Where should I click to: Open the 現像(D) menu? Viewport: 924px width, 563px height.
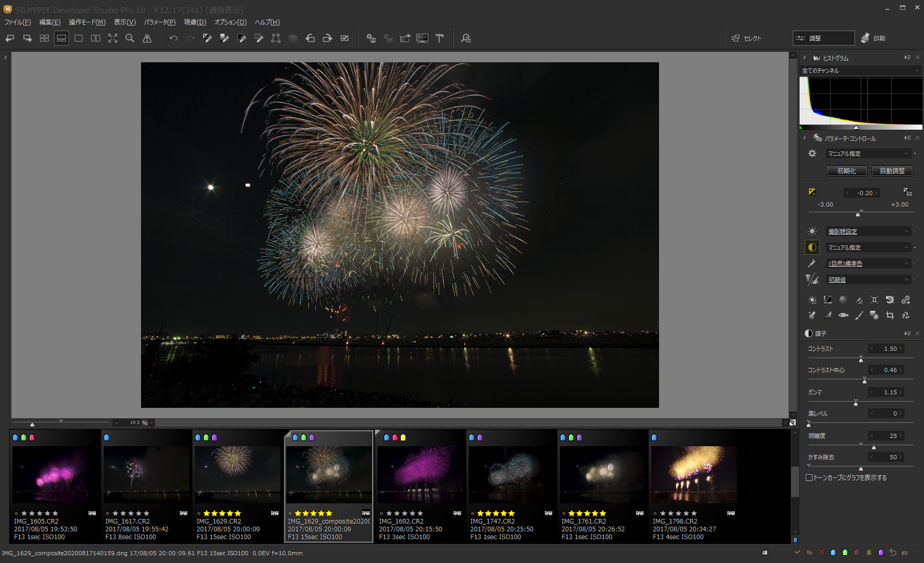pos(195,22)
